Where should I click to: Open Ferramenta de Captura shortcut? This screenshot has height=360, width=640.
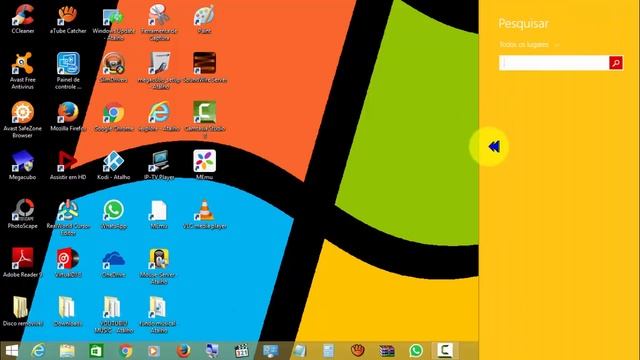pyautogui.click(x=159, y=21)
